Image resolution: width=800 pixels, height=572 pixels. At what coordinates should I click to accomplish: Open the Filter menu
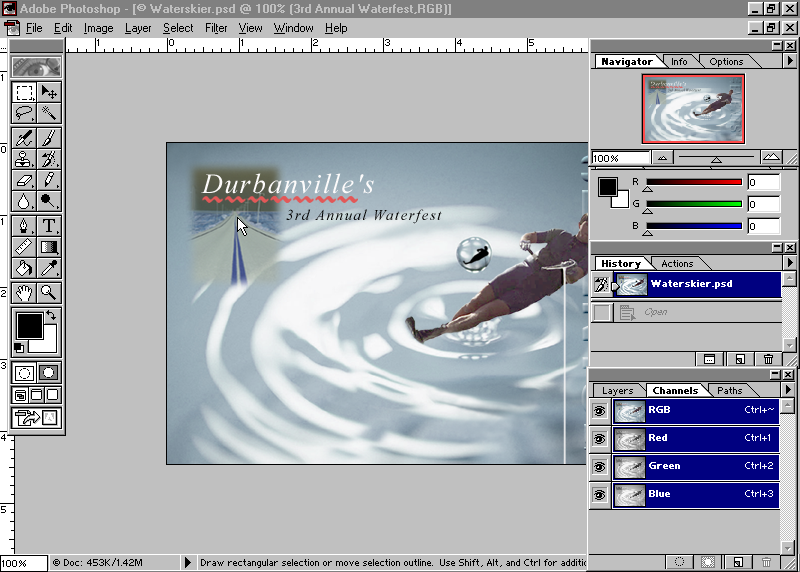tap(216, 28)
